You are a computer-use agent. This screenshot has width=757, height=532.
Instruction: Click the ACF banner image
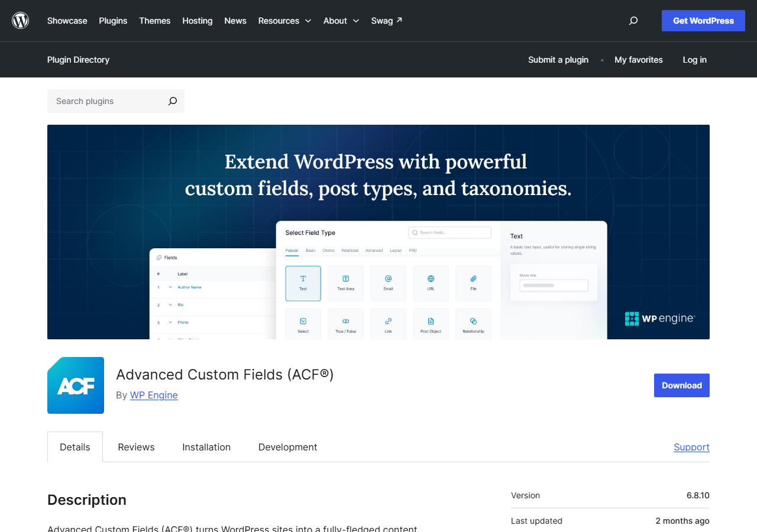pyautogui.click(x=378, y=232)
